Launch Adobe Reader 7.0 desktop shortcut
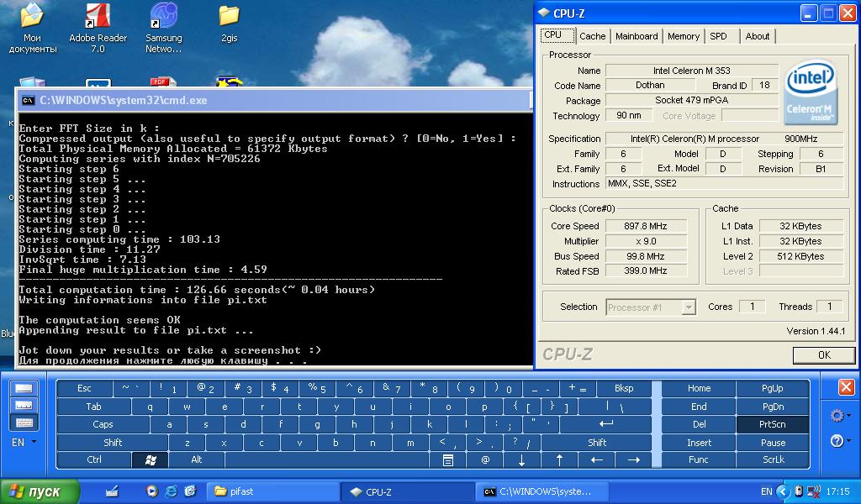This screenshot has height=504, width=861. click(x=98, y=28)
